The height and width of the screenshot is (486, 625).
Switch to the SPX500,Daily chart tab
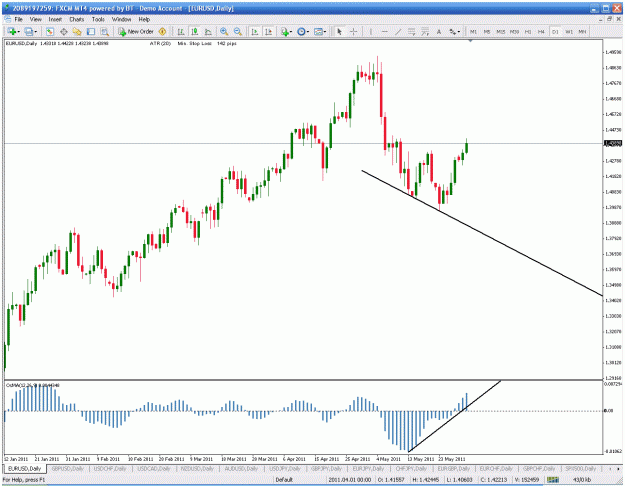(x=580, y=468)
